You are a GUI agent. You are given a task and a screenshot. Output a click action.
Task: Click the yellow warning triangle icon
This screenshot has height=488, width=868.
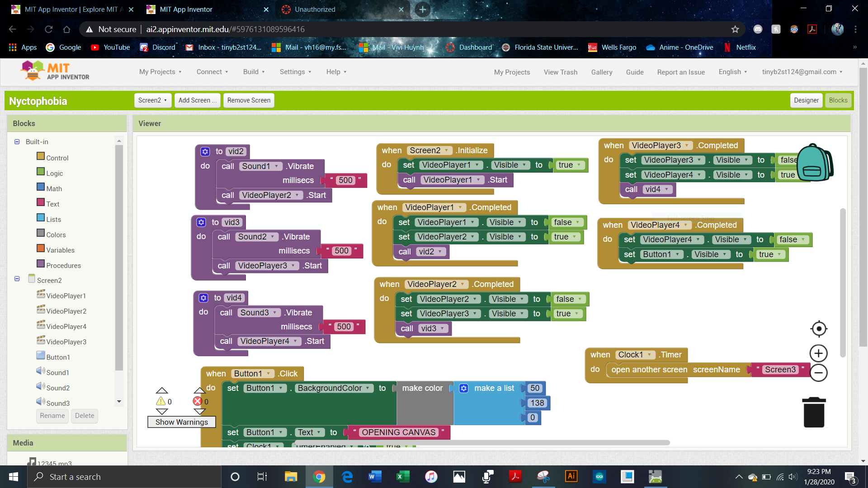tap(161, 401)
